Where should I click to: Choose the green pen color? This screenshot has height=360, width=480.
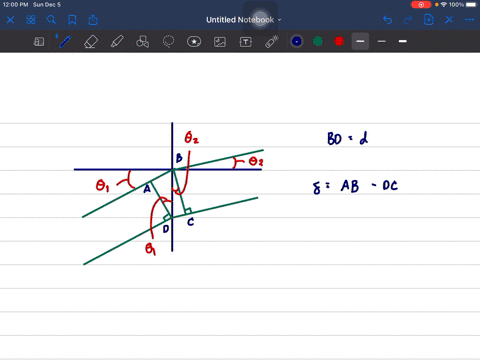coord(318,41)
